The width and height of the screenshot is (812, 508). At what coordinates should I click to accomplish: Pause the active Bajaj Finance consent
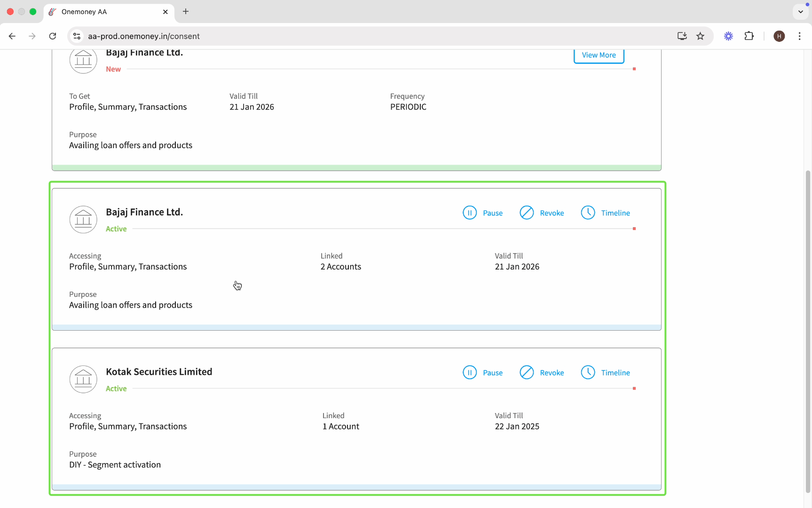click(x=482, y=213)
